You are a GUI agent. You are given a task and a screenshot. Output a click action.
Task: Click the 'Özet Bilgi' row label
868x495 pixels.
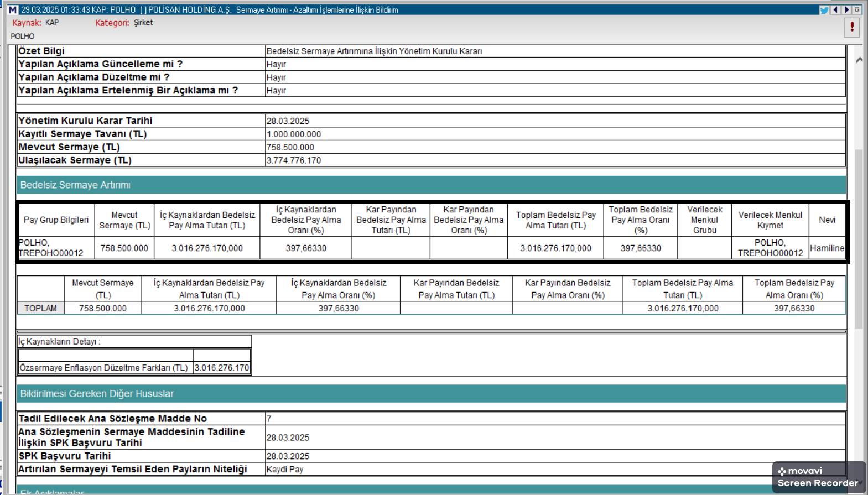(41, 51)
